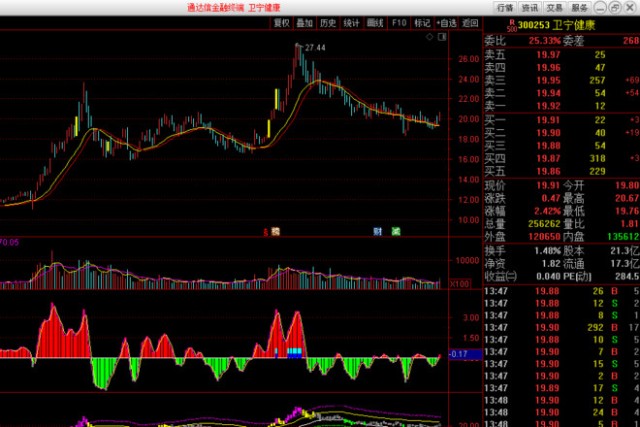Open the 资讯 news menu
This screenshot has width=640, height=427.
pos(530,6)
